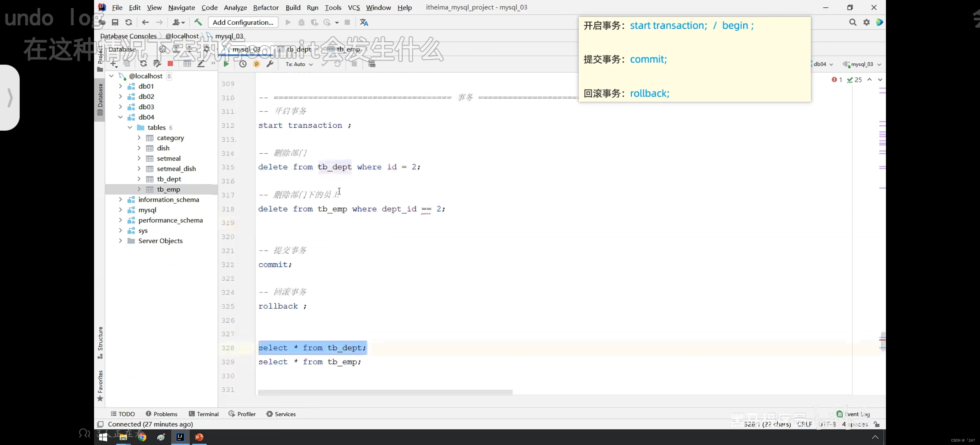Click the orange P playground icon
Viewport: 980px width, 445px height.
[256, 64]
